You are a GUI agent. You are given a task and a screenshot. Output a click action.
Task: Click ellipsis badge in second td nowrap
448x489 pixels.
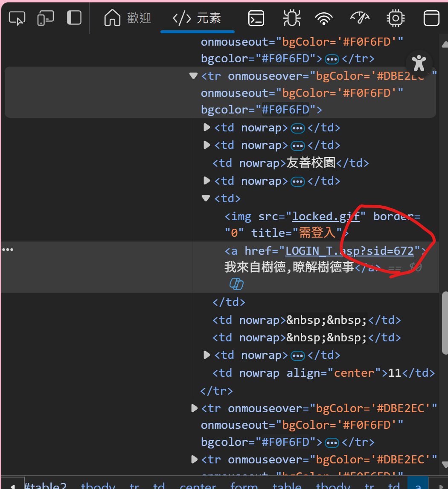pyautogui.click(x=298, y=146)
